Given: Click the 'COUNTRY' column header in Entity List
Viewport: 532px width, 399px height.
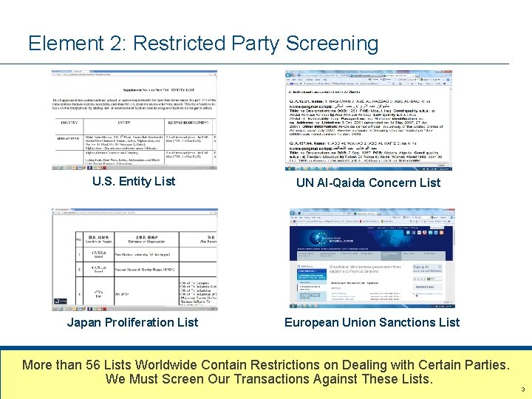Looking at the screenshot, I should [69, 123].
